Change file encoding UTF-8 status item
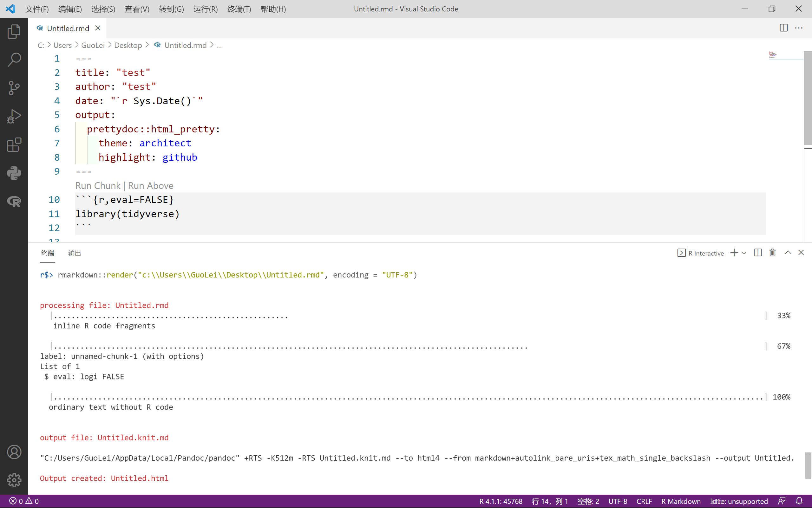Viewport: 812px width, 508px height. (618, 501)
